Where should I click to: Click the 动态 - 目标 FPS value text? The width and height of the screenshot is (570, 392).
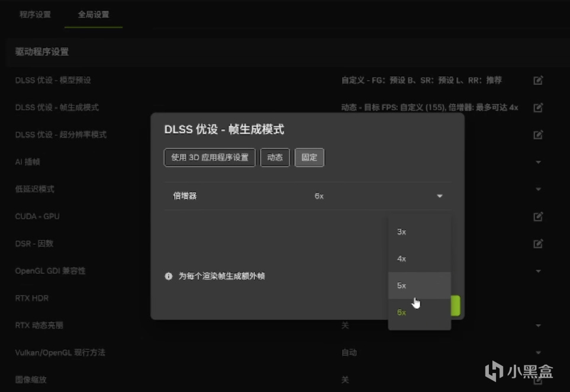click(430, 108)
